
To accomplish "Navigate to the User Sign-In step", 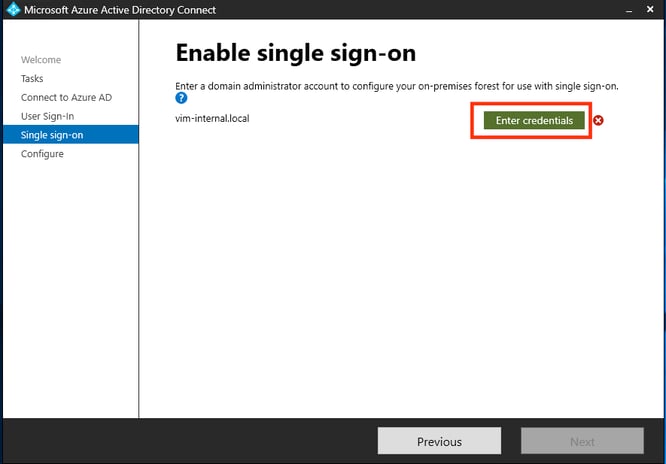I will click(47, 116).
